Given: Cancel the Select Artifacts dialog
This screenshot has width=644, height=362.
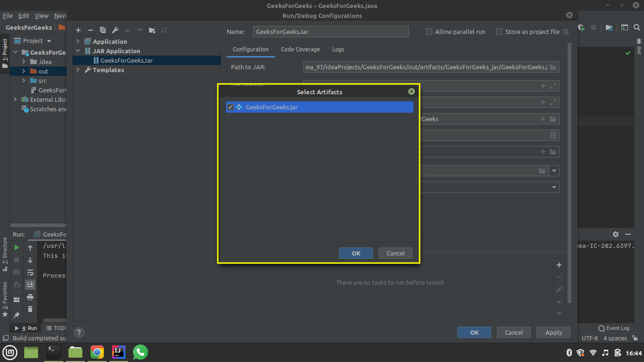Looking at the screenshot, I should [396, 253].
